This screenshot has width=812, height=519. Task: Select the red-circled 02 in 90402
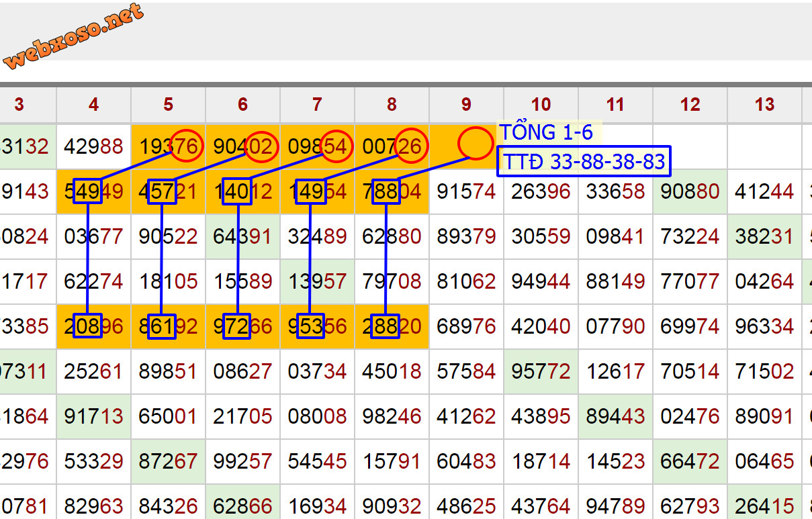tap(261, 146)
